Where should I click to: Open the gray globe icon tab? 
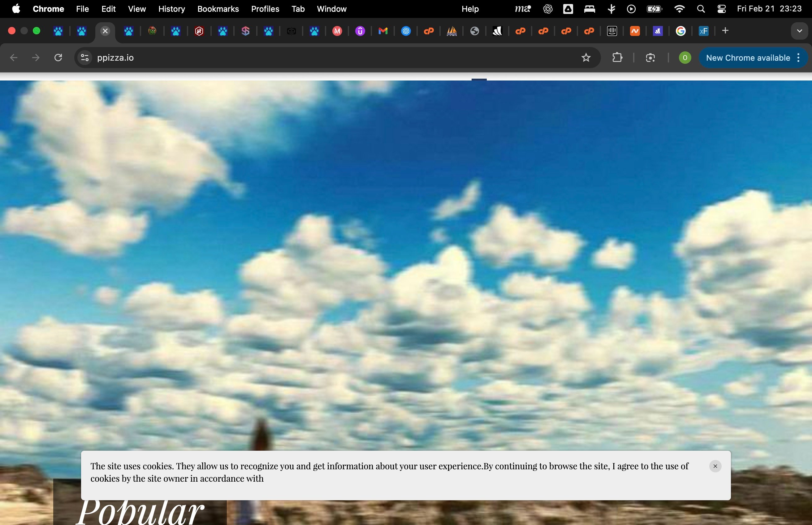(475, 31)
